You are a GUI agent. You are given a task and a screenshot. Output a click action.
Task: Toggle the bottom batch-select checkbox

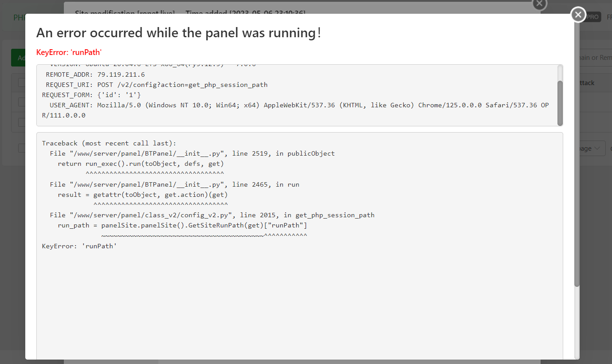pos(21,148)
